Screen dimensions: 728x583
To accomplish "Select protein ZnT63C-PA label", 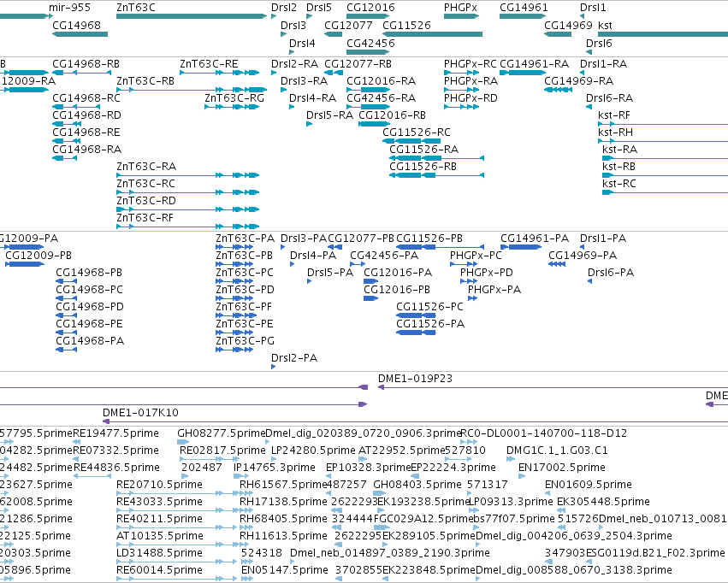I will point(246,238).
